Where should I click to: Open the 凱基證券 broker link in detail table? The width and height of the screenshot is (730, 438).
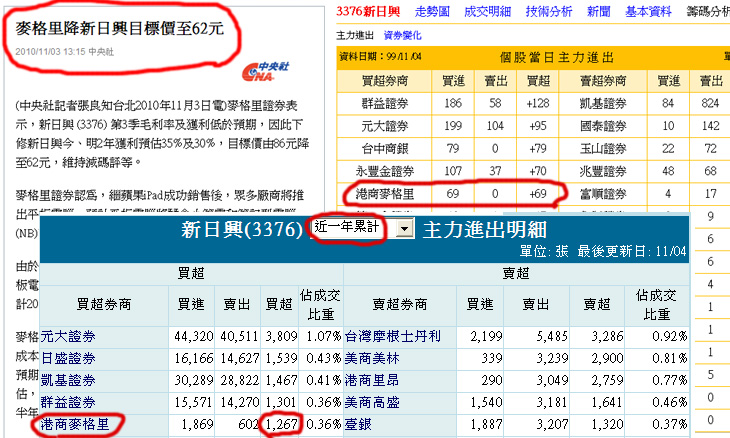[68, 380]
